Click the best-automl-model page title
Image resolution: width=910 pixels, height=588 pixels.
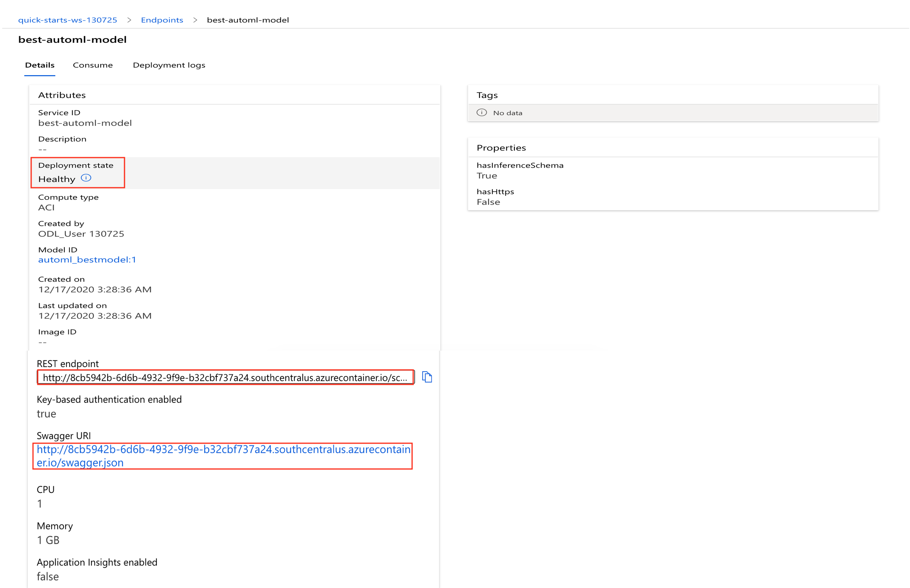[73, 40]
